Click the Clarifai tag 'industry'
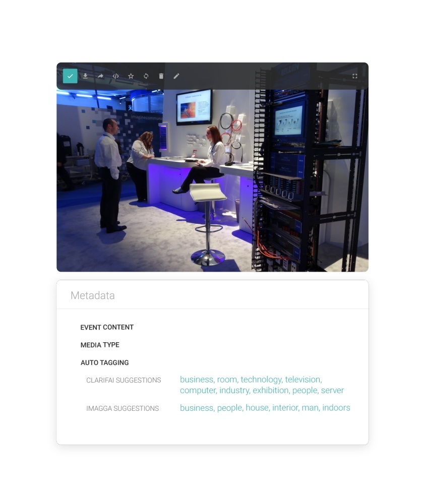The height and width of the screenshot is (504, 427). click(x=234, y=391)
